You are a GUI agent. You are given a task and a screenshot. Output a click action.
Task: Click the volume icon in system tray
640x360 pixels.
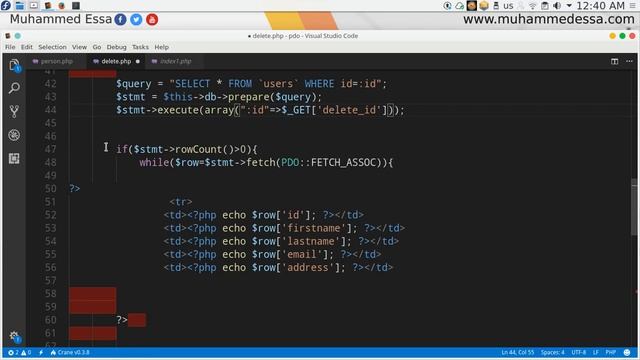coord(557,6)
